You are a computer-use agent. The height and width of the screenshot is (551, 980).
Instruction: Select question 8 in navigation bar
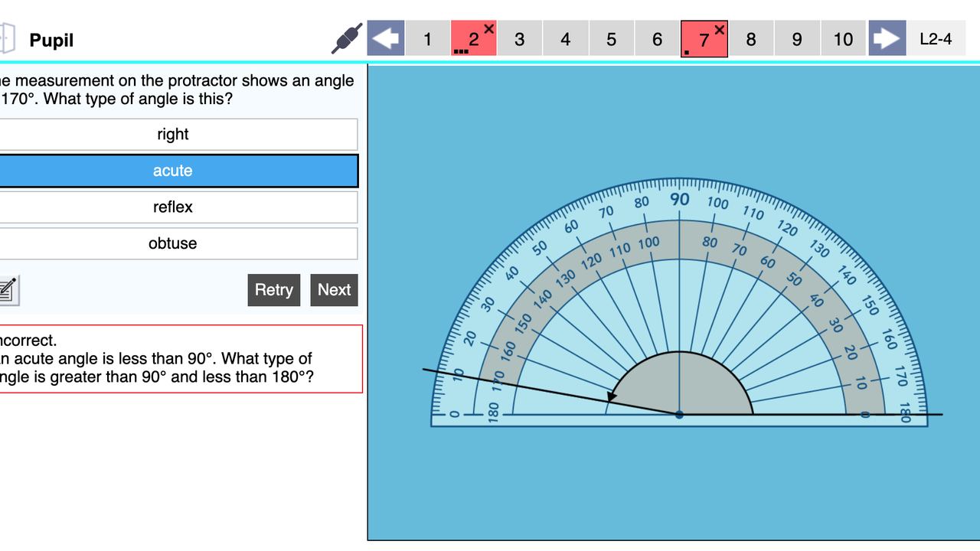750,39
